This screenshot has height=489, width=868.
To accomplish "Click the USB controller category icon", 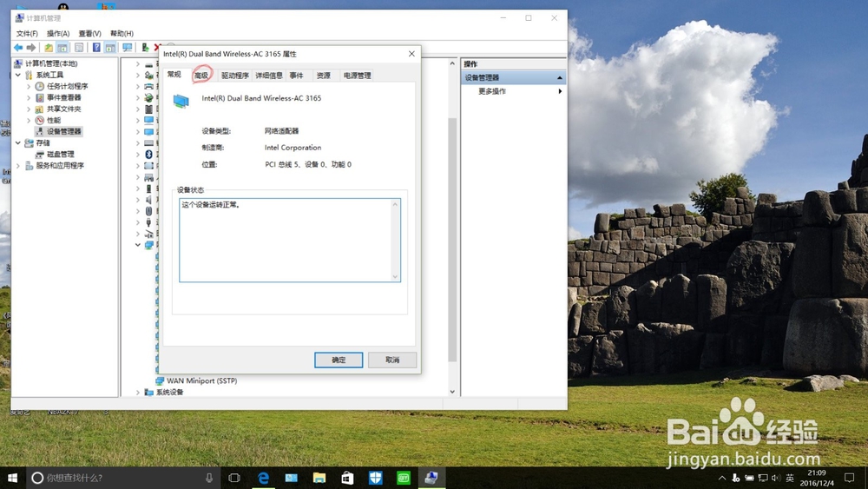I will 148,222.
